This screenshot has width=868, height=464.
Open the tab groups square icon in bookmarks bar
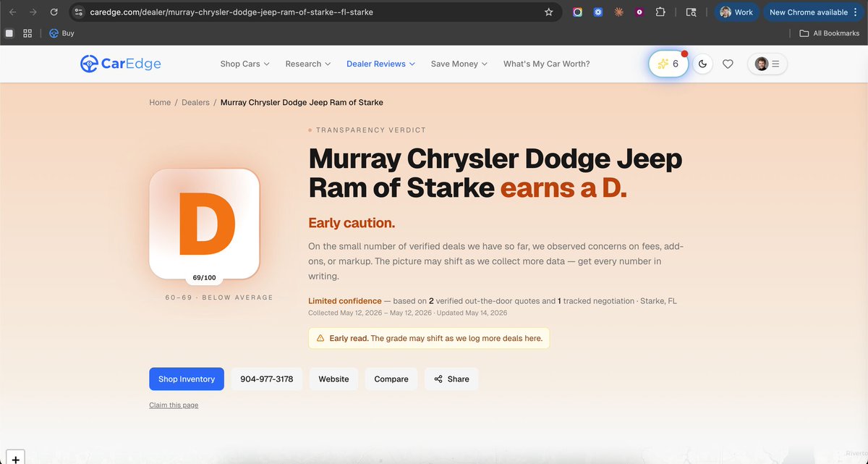tap(9, 33)
